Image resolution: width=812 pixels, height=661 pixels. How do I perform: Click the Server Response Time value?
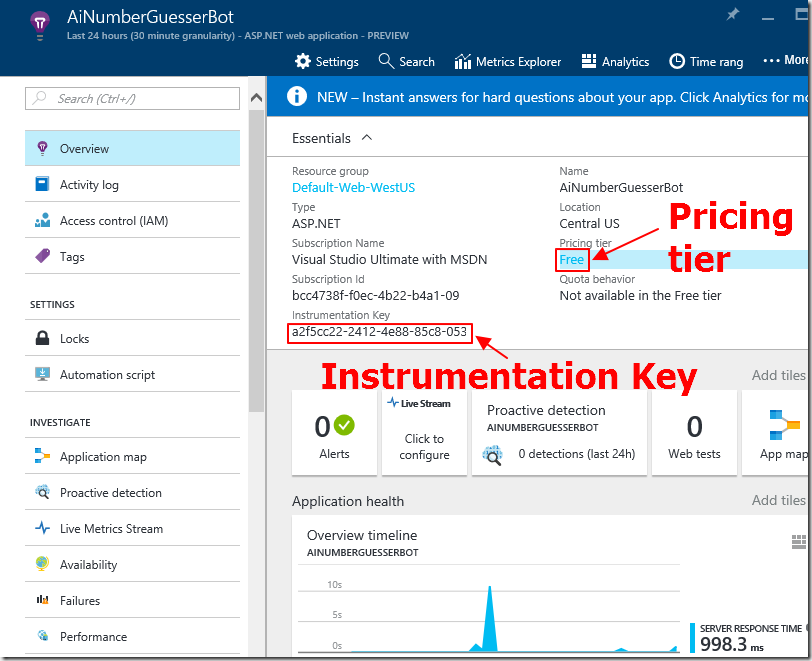pyautogui.click(x=731, y=645)
